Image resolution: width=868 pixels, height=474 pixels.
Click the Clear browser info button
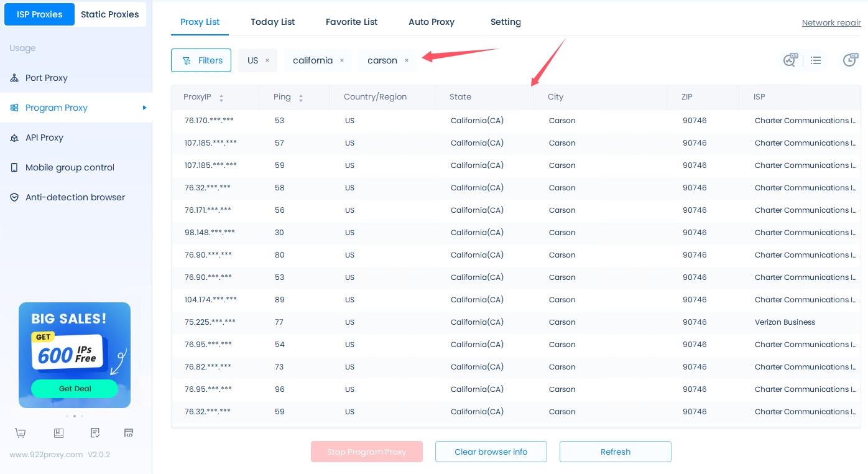[x=491, y=452]
